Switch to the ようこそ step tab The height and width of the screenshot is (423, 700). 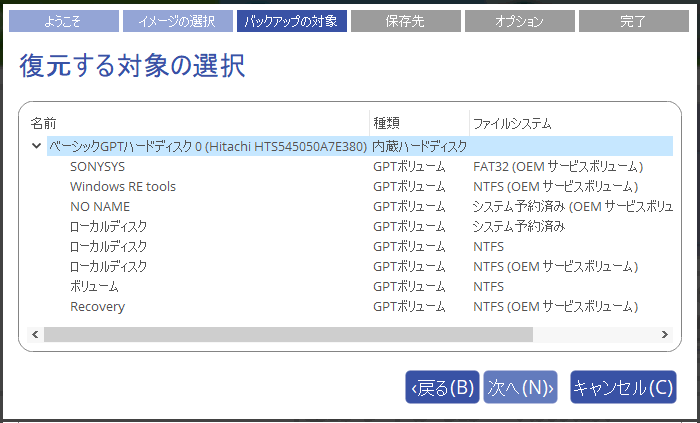(62, 21)
